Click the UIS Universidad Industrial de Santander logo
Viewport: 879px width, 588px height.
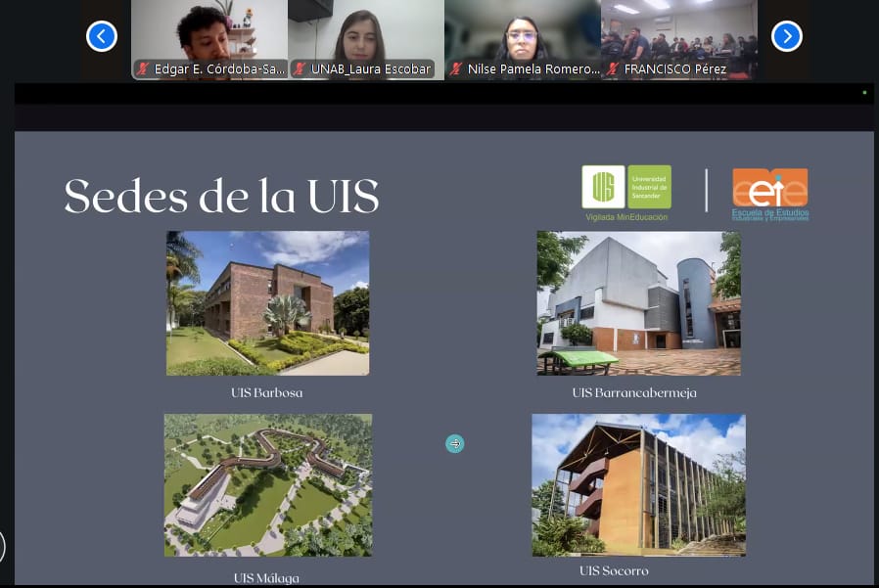626,187
